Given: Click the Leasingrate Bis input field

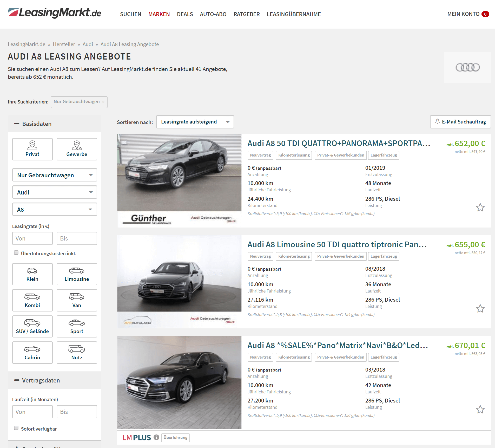Looking at the screenshot, I should pyautogui.click(x=77, y=238).
